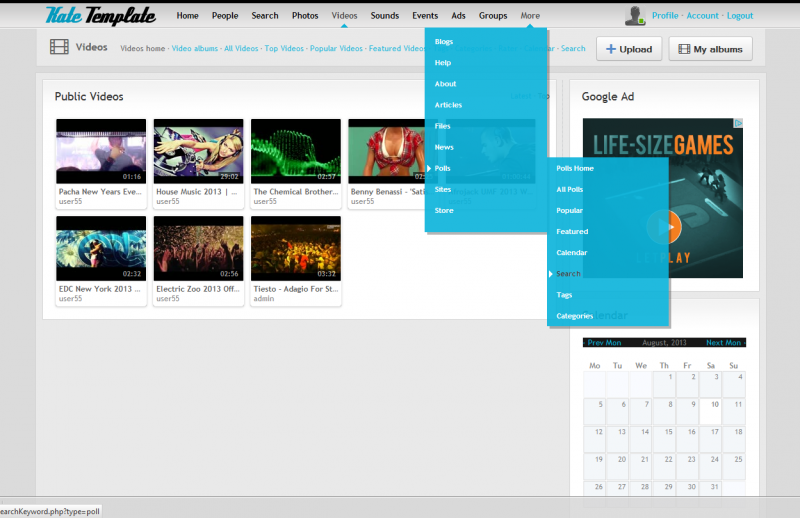Click the Upload button
This screenshot has width=800, height=518.
629,49
